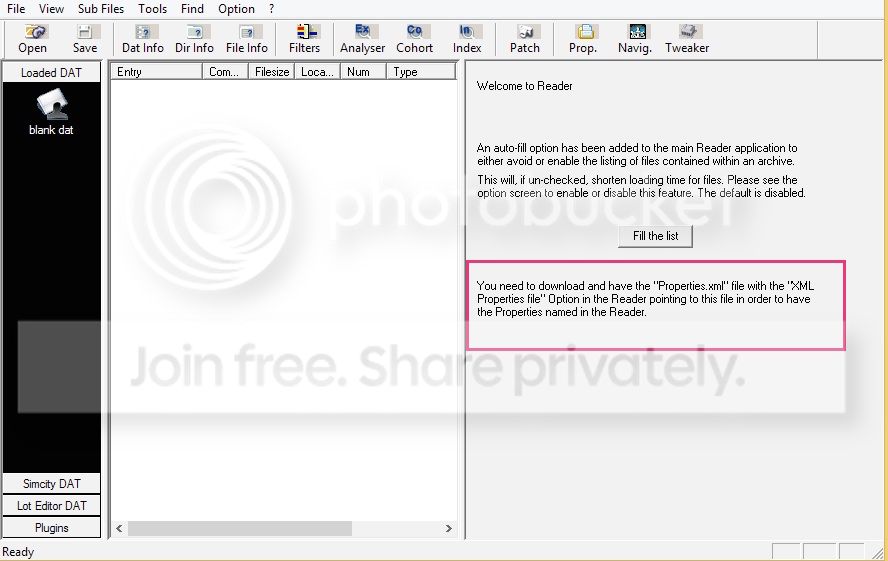The height and width of the screenshot is (561, 888).
Task: Open the Navig. navigator tool
Action: tap(635, 38)
